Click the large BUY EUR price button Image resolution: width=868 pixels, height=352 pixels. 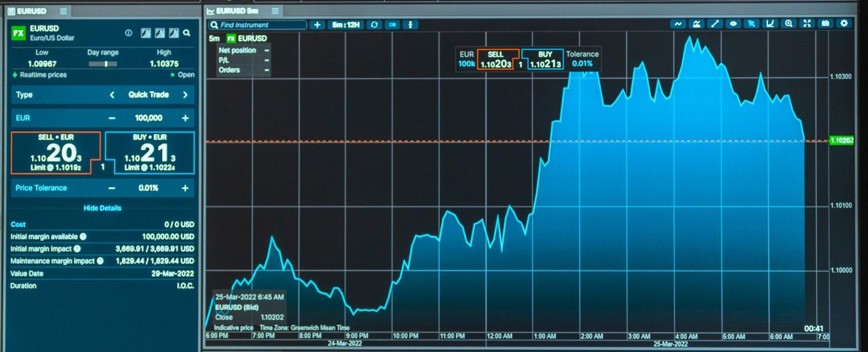150,153
